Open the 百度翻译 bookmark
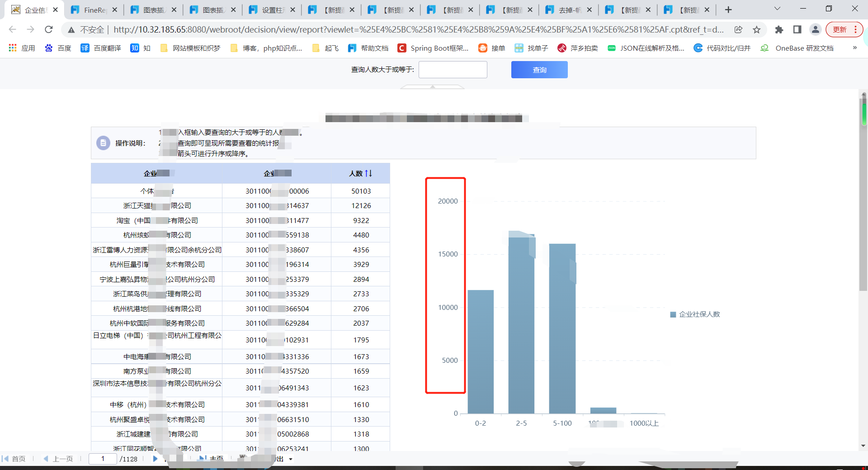The image size is (868, 470). (101, 48)
